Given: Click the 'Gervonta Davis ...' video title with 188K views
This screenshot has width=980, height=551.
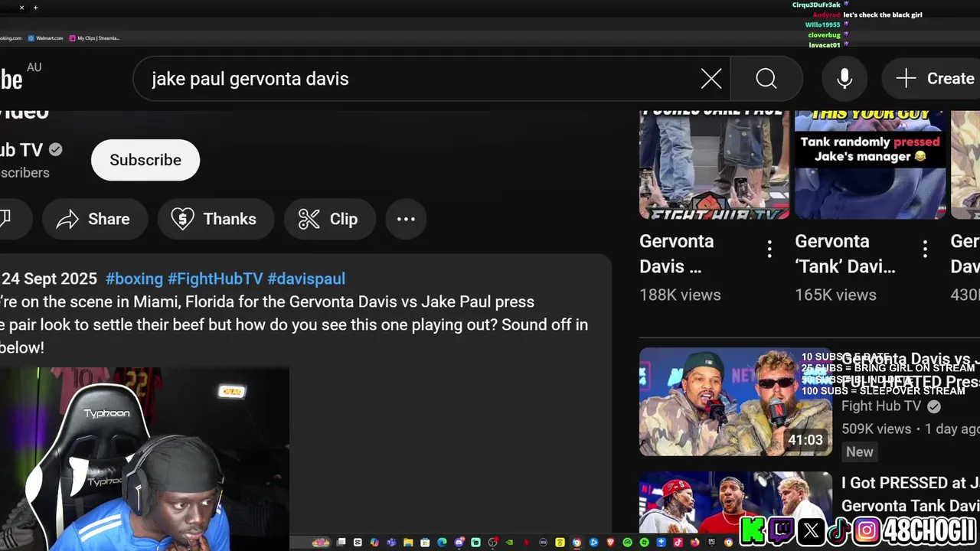Looking at the screenshot, I should coord(677,254).
